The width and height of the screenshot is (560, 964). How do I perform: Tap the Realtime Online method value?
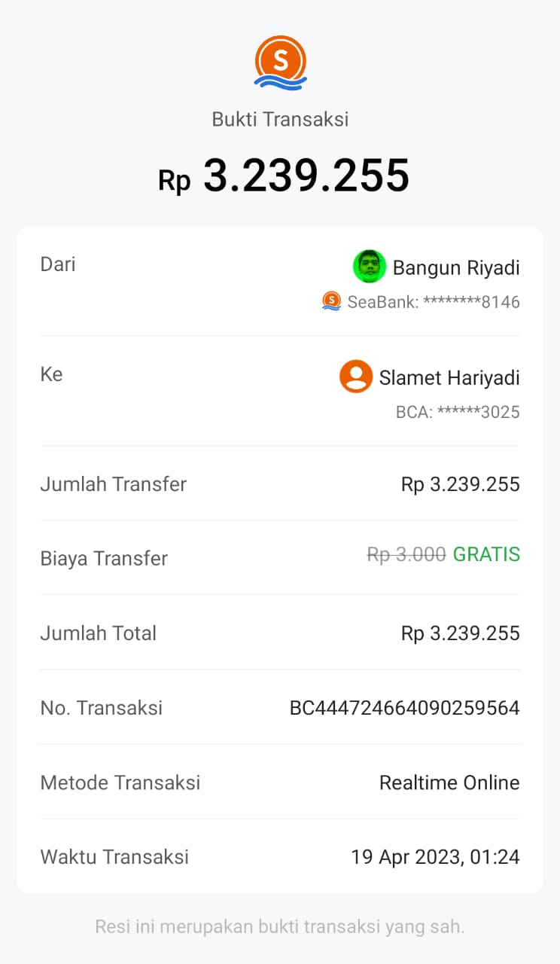(449, 782)
